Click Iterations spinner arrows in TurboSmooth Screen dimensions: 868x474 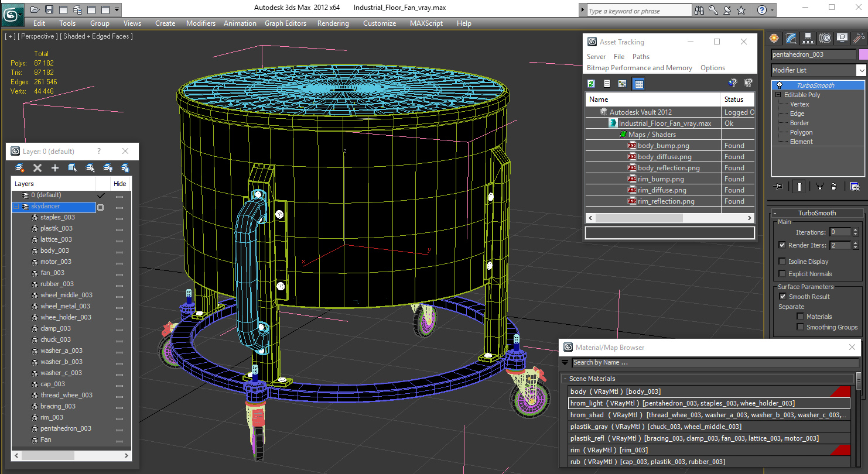tap(855, 232)
